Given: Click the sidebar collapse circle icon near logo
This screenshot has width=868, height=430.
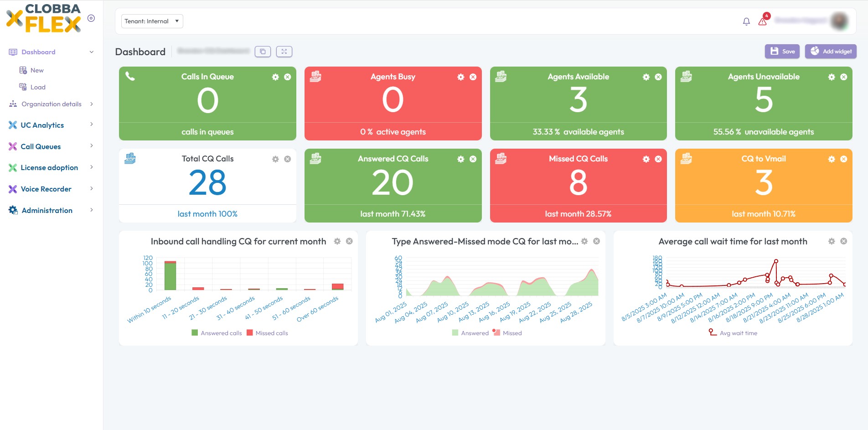Looking at the screenshot, I should pos(91,18).
